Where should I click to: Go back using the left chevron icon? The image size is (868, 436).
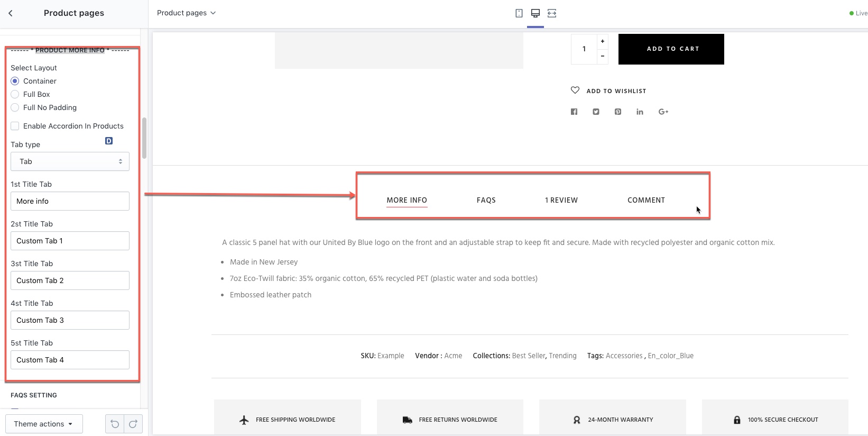(11, 13)
